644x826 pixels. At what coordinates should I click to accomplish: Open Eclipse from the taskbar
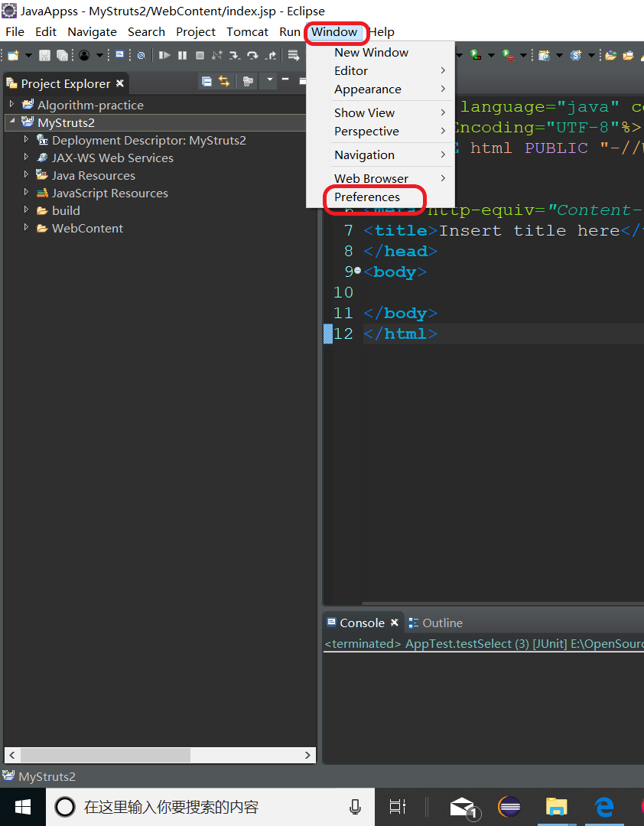click(509, 807)
